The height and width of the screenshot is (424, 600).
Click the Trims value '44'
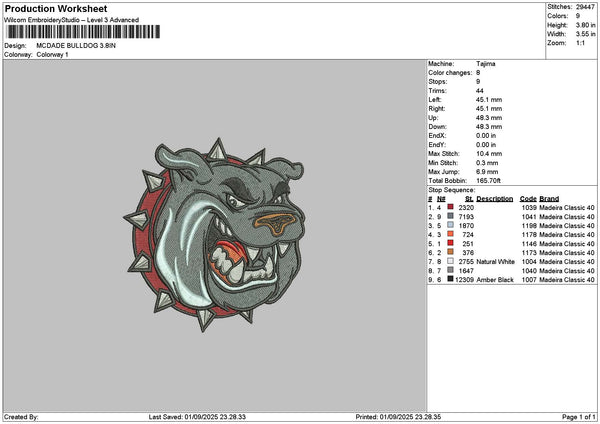click(x=480, y=91)
